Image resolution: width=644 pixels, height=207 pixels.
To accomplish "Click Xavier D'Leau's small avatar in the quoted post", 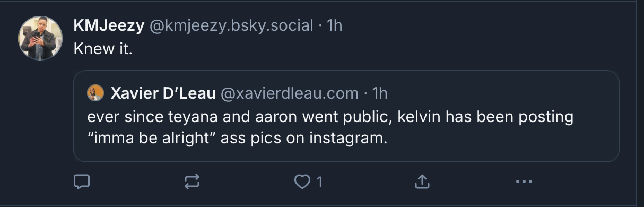I will point(95,93).
